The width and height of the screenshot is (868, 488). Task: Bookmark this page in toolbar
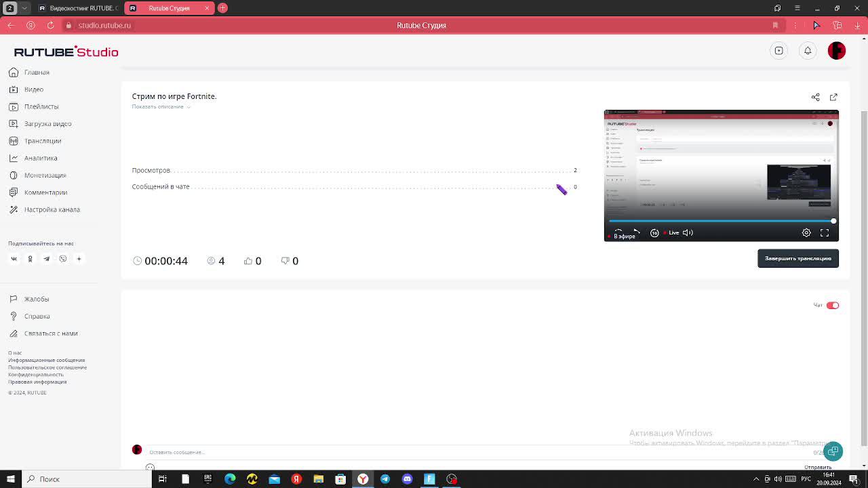(x=775, y=25)
